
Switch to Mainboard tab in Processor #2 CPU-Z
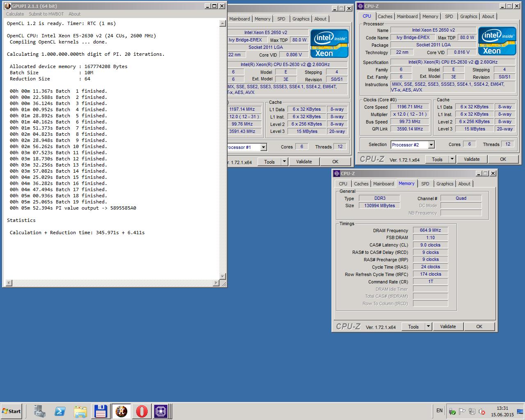click(x=407, y=16)
